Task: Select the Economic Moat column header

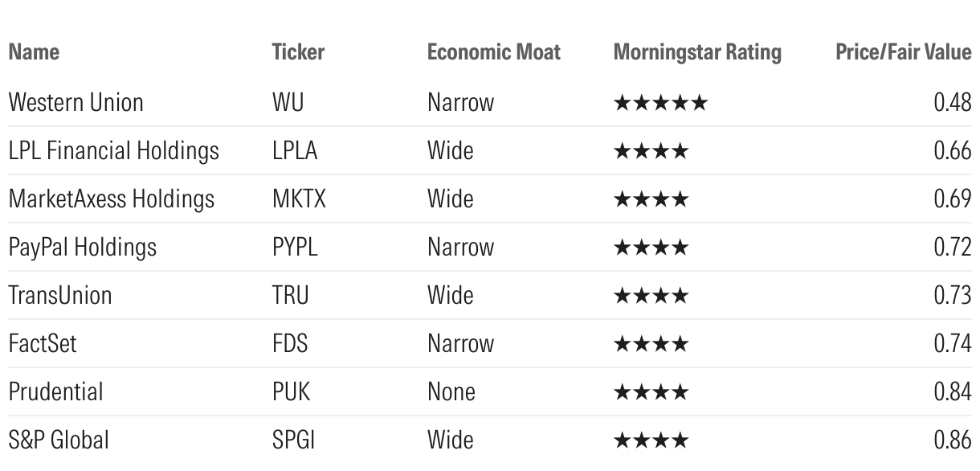Action: point(494,53)
